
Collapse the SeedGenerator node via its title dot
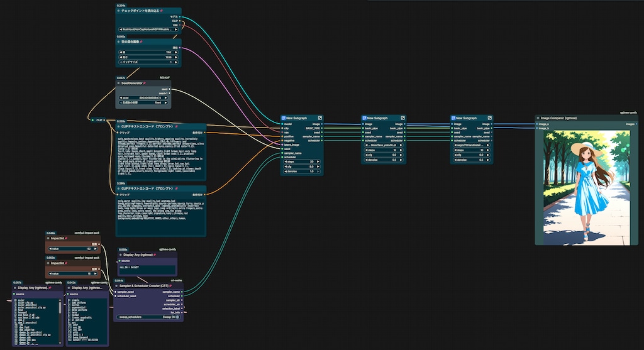[119, 84]
